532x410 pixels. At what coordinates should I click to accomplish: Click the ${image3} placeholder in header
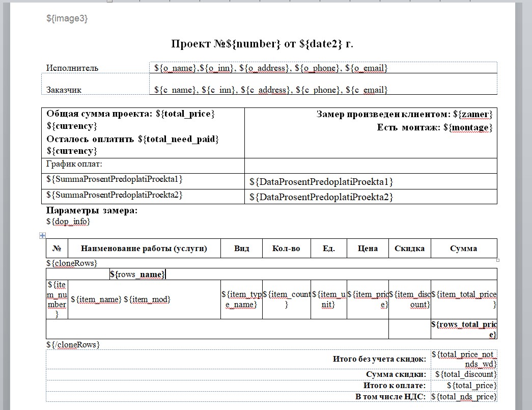coord(67,19)
